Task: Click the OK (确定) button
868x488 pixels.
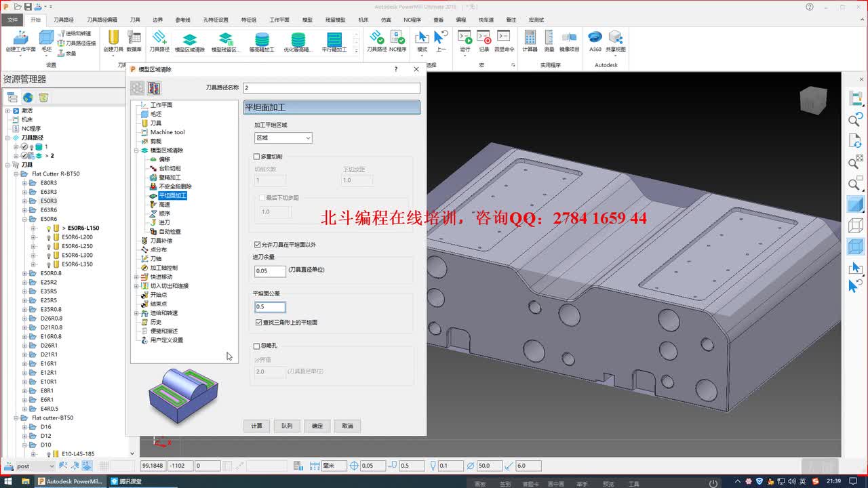Action: 317,426
